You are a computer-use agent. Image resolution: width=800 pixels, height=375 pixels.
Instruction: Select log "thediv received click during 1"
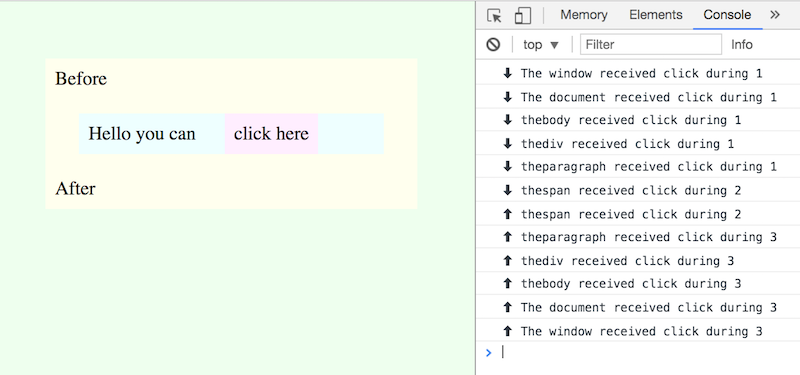coord(638,143)
